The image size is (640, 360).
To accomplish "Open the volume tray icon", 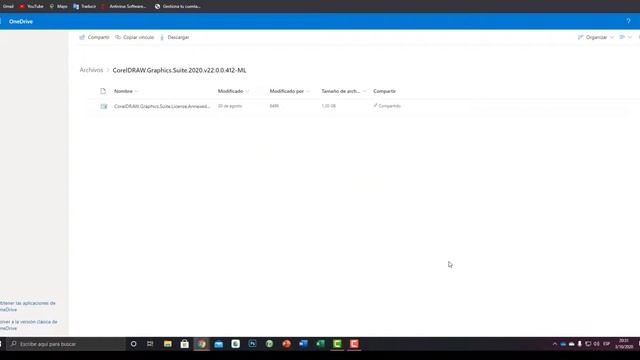I will point(596,344).
